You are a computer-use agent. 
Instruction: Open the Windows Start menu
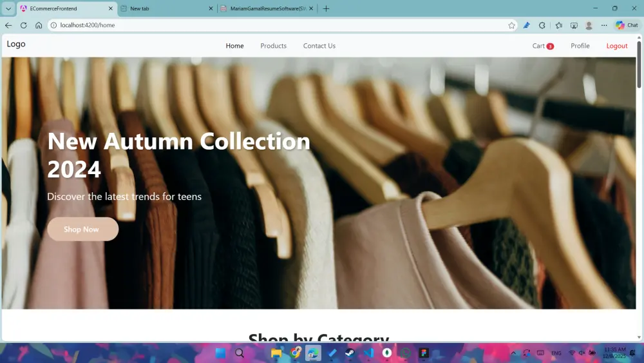click(220, 353)
